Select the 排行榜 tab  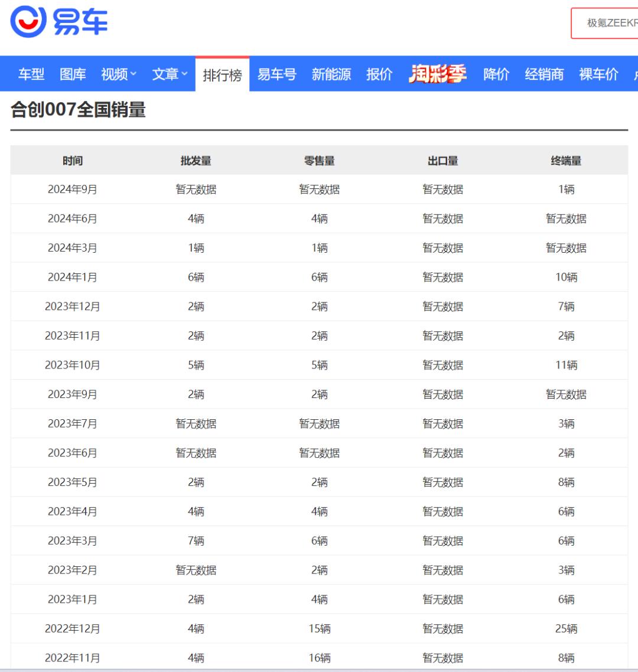pos(223,75)
